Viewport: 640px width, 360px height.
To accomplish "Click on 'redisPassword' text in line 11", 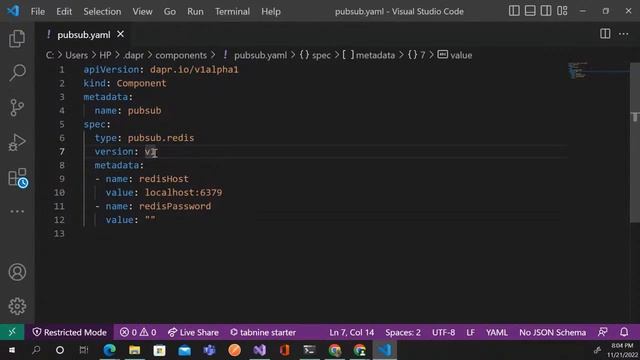I will [175, 206].
